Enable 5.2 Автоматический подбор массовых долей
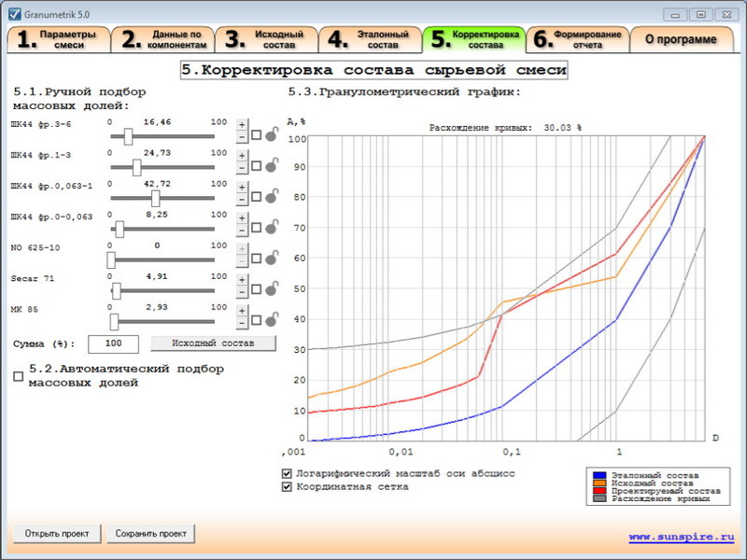This screenshot has height=560, width=747. (18, 377)
